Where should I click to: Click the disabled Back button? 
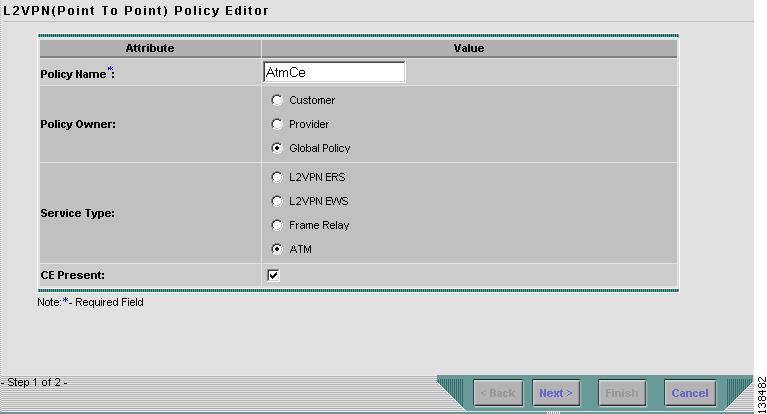(498, 393)
